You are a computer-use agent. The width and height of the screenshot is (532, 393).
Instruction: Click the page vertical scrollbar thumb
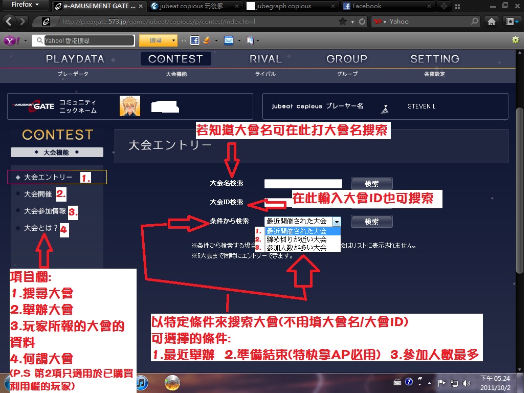coord(519,190)
